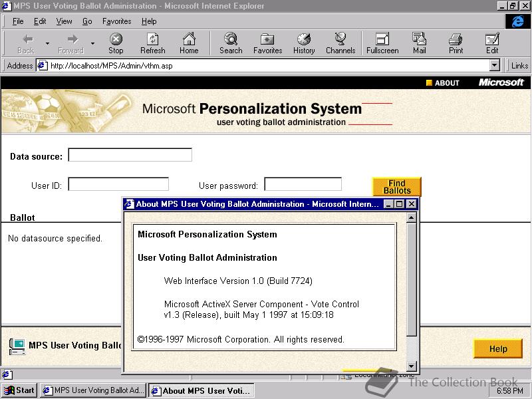Screen dimensions: 532x399
Task: Click the copyright Microsoft Corporation line
Action: (241, 339)
